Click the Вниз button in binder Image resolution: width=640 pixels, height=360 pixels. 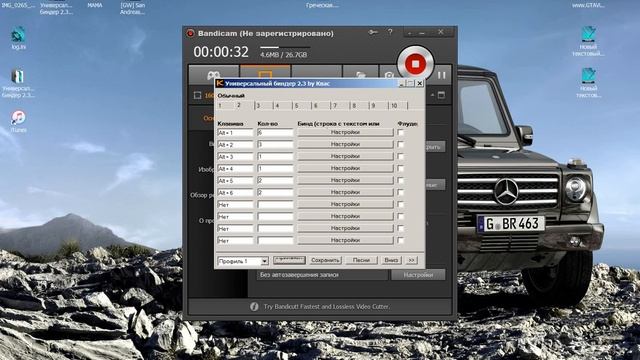(x=391, y=260)
